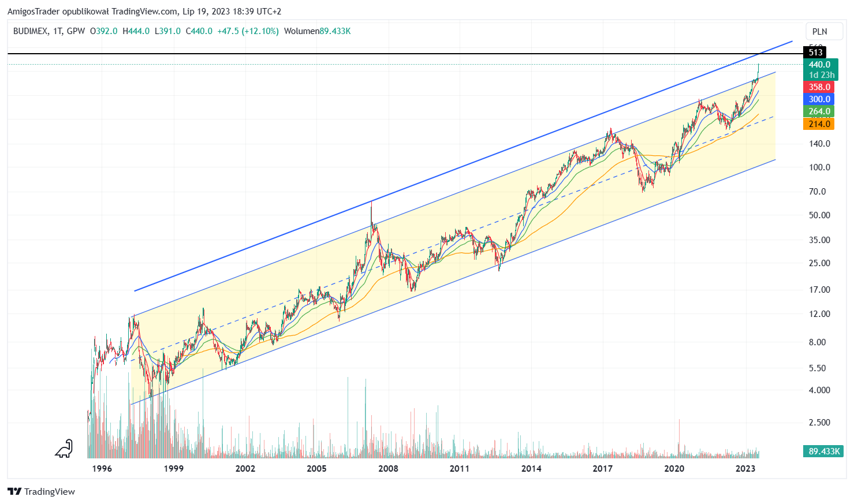This screenshot has width=854, height=504.
Task: Click the 1996 label on time axis
Action: [x=102, y=468]
